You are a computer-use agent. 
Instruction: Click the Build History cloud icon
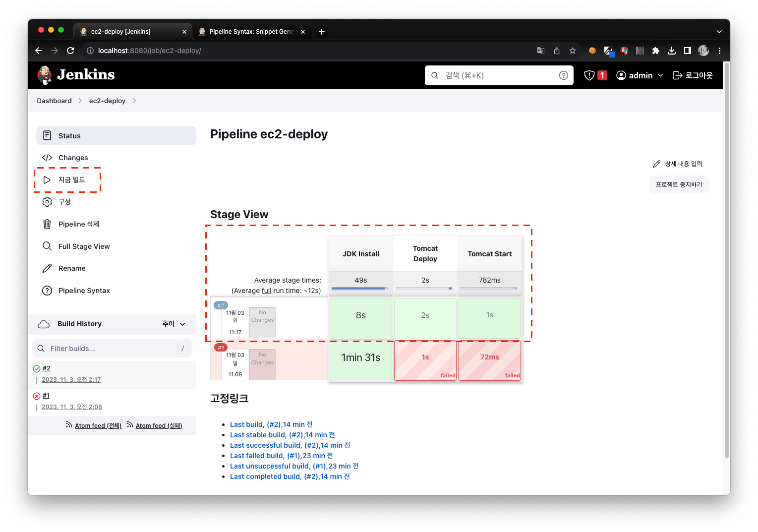[44, 324]
